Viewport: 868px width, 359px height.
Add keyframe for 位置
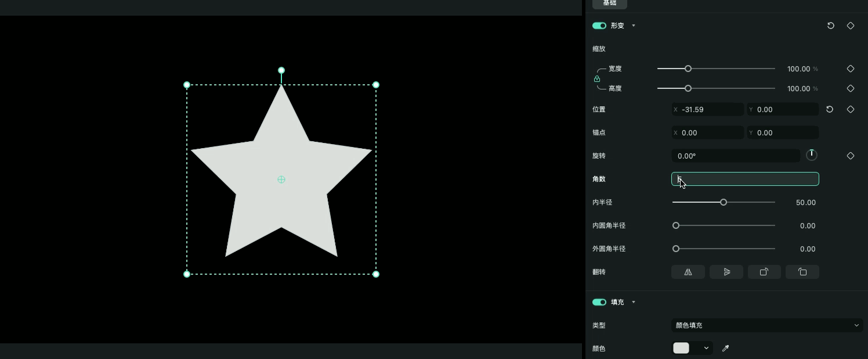click(851, 109)
